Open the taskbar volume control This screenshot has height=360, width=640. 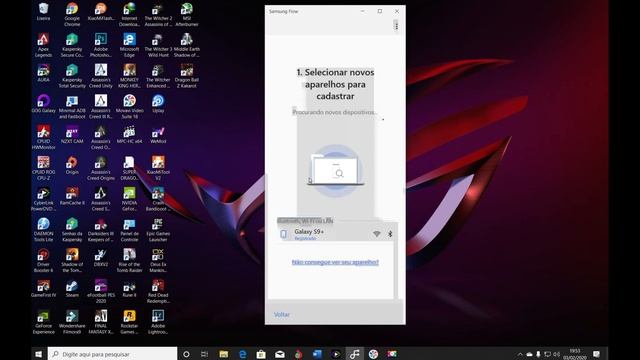click(556, 354)
